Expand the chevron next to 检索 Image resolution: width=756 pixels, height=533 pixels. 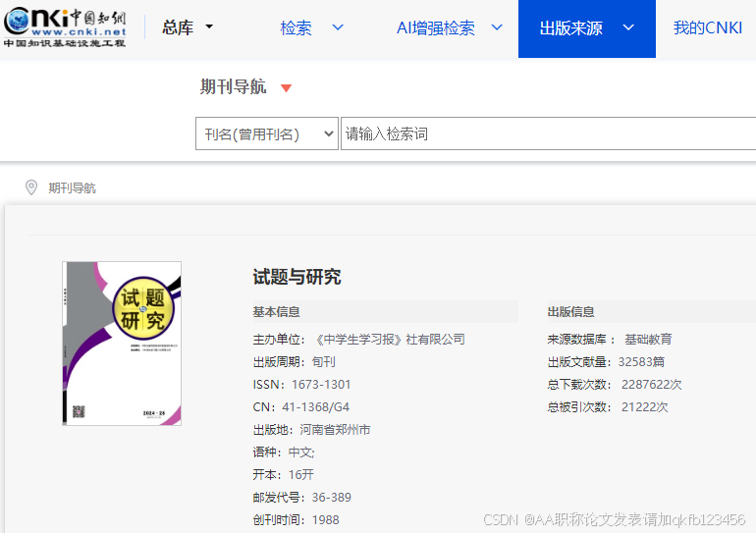pos(338,27)
